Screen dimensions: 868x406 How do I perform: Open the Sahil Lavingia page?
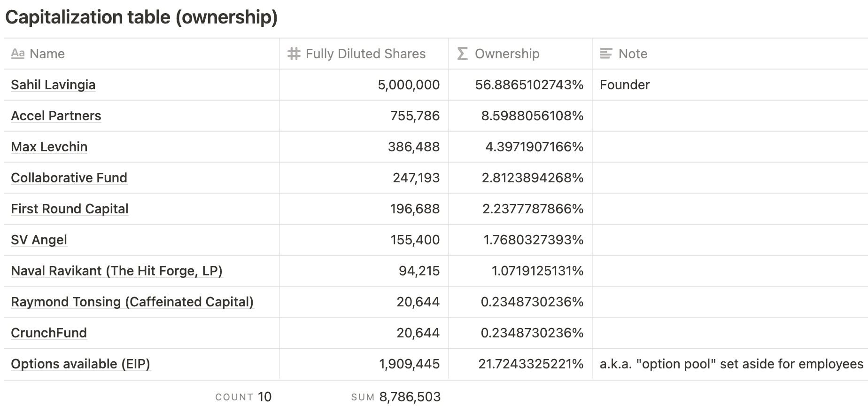53,85
